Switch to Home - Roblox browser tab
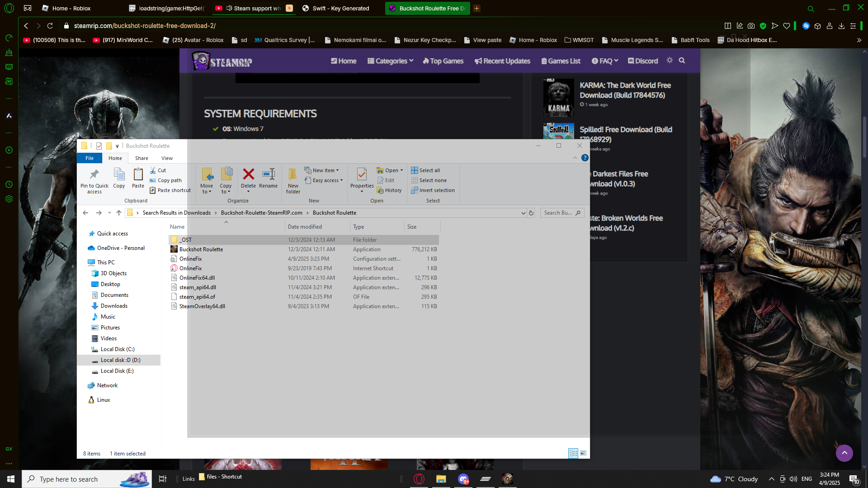This screenshot has width=868, height=488. [71, 8]
